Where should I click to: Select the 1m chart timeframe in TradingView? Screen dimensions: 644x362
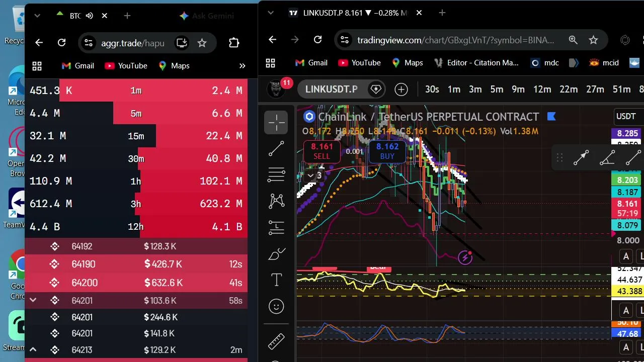[x=454, y=89]
